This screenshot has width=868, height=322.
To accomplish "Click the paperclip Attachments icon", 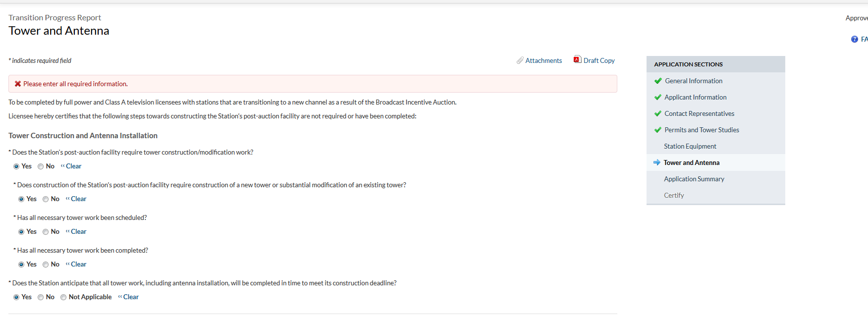I will point(520,60).
